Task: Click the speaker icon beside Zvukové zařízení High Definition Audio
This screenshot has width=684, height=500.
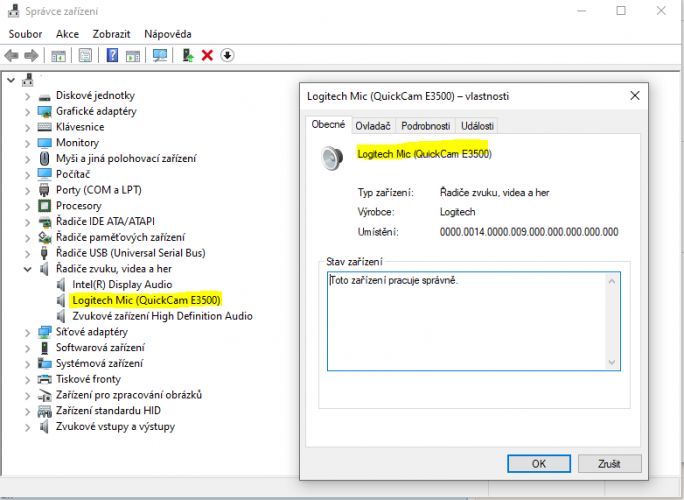Action: click(61, 316)
